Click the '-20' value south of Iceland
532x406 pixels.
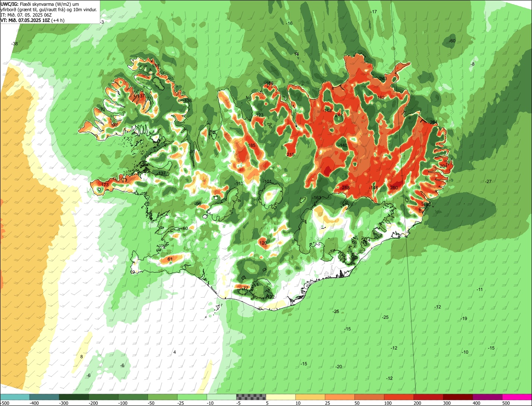coord(339,367)
